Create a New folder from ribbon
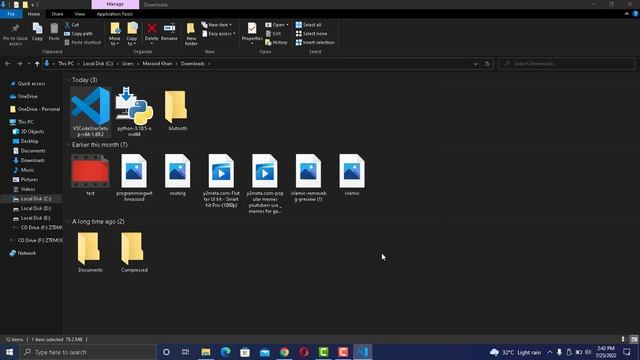 pos(191,34)
